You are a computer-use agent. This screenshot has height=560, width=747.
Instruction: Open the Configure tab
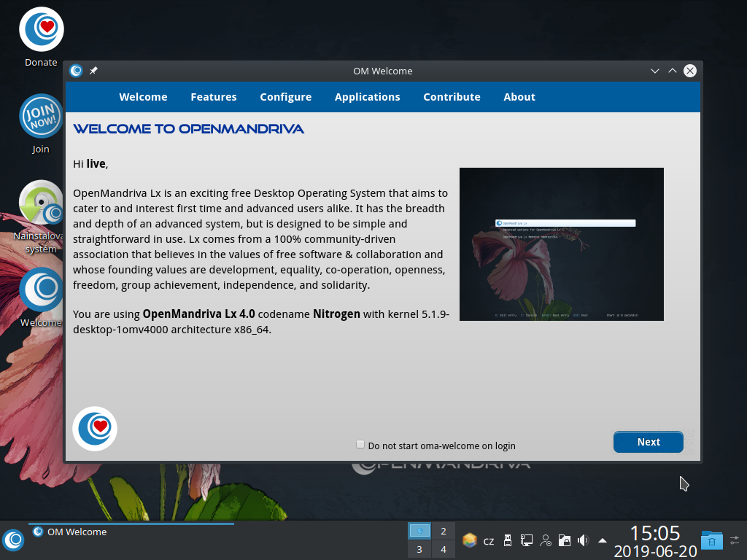pyautogui.click(x=285, y=97)
